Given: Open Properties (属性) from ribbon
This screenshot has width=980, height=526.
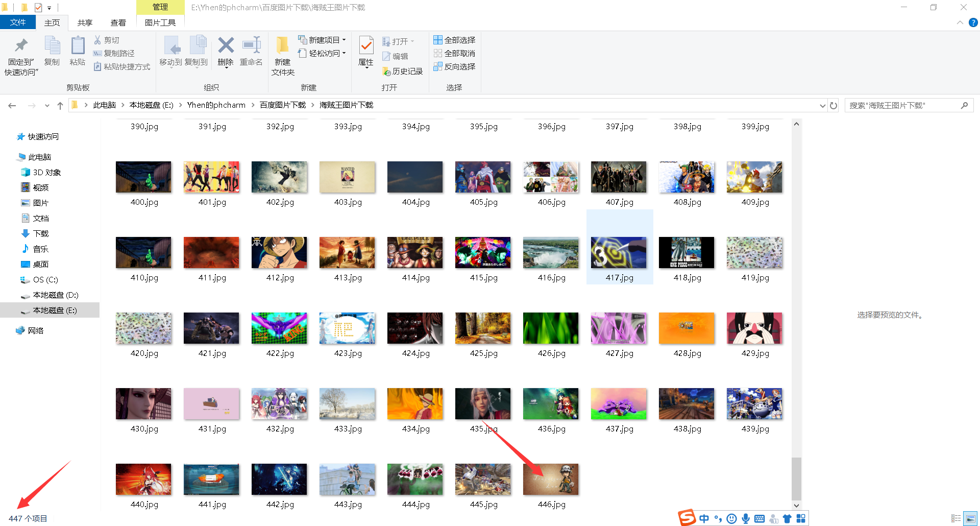Looking at the screenshot, I should (x=366, y=51).
